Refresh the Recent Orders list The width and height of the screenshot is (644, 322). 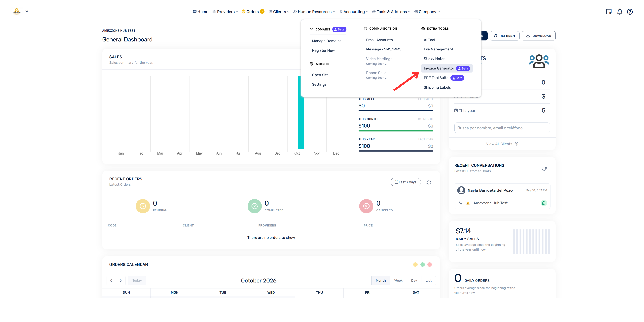[x=429, y=183]
